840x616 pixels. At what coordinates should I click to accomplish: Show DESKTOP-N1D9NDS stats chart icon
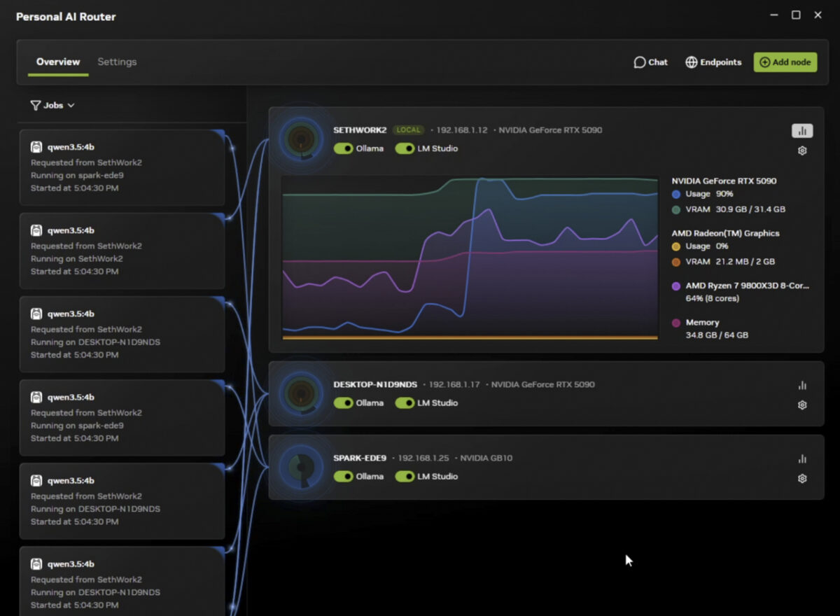[x=802, y=385]
